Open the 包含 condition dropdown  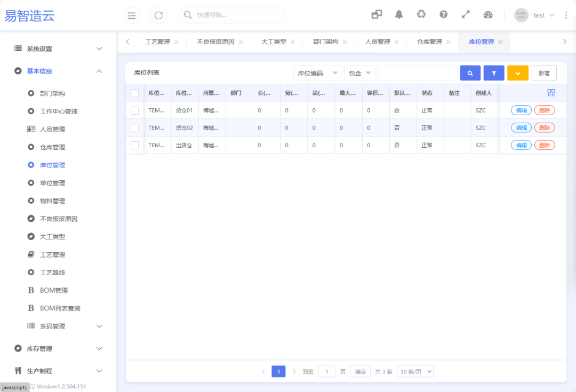(359, 73)
